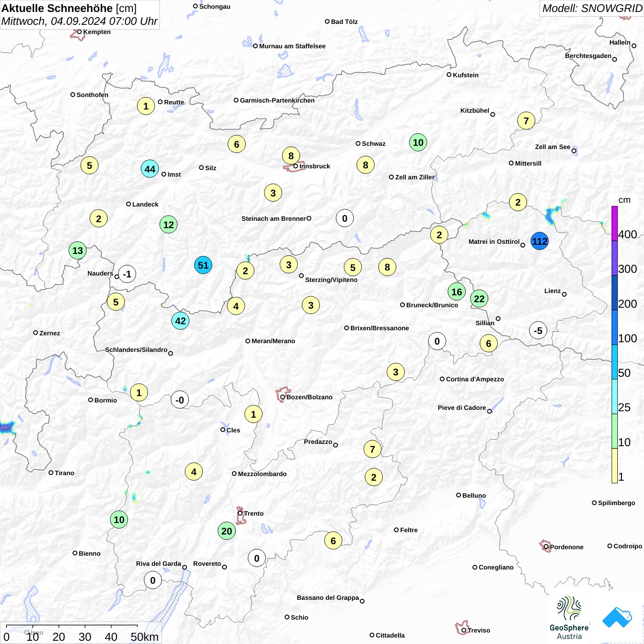Click the Brixen/Bressanone label
644x644 pixels.
click(379, 328)
